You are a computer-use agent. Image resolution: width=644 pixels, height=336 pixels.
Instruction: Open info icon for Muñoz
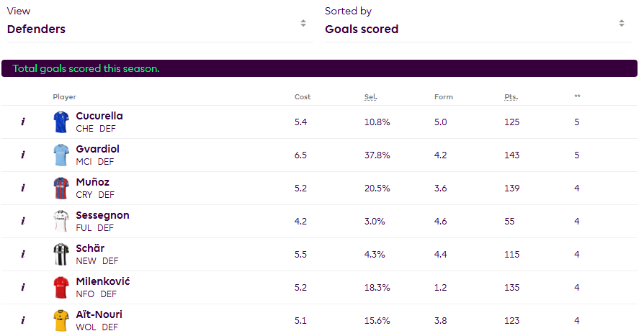coord(22,189)
